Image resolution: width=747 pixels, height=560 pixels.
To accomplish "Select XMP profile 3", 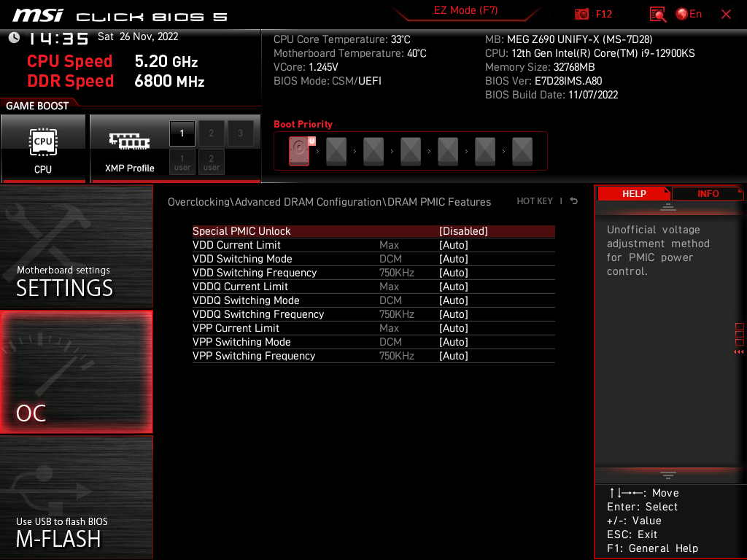I will coord(240,133).
